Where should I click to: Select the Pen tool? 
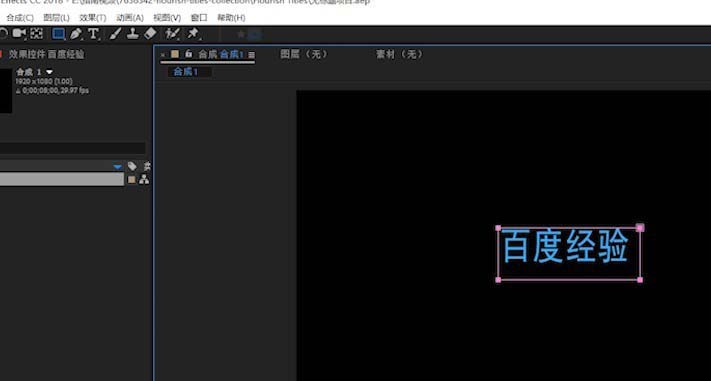click(76, 34)
